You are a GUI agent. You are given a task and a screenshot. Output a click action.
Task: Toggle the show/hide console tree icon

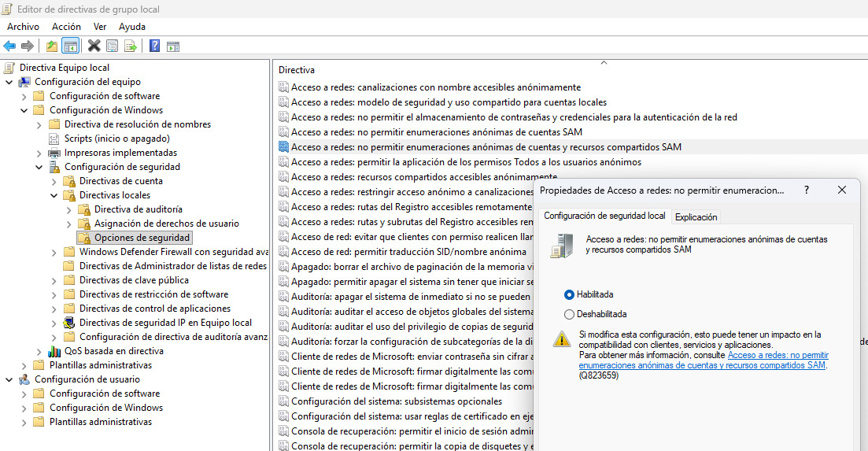click(70, 46)
